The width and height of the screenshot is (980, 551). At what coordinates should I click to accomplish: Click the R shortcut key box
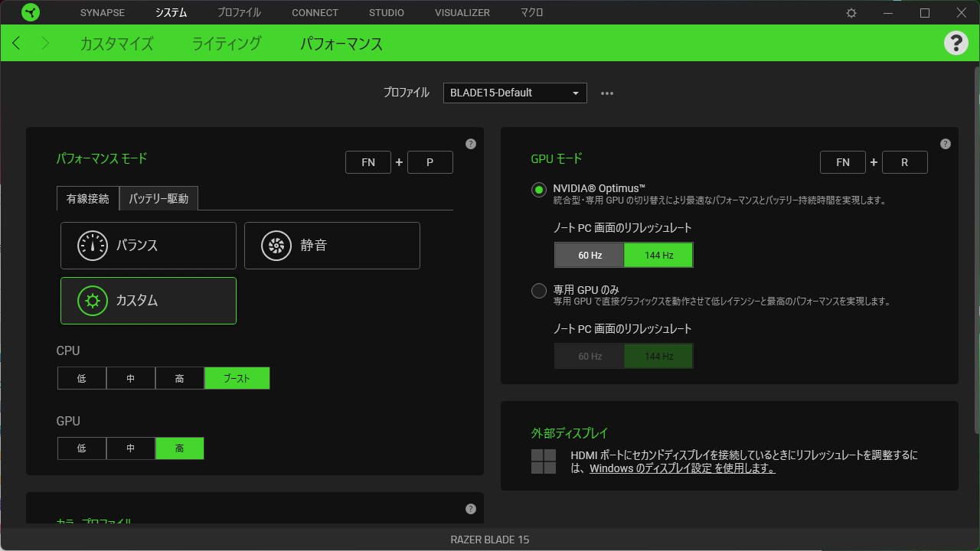pyautogui.click(x=905, y=162)
